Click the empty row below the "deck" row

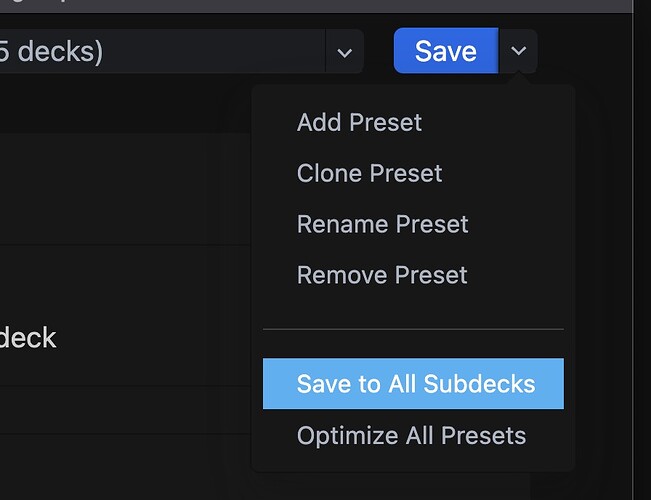tap(120, 410)
